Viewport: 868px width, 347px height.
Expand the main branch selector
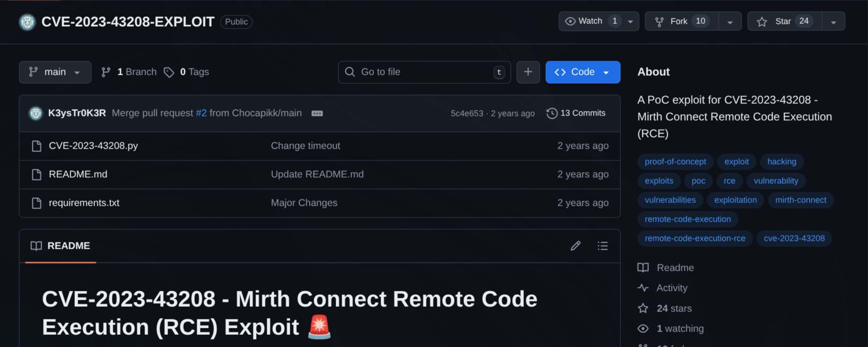[55, 72]
